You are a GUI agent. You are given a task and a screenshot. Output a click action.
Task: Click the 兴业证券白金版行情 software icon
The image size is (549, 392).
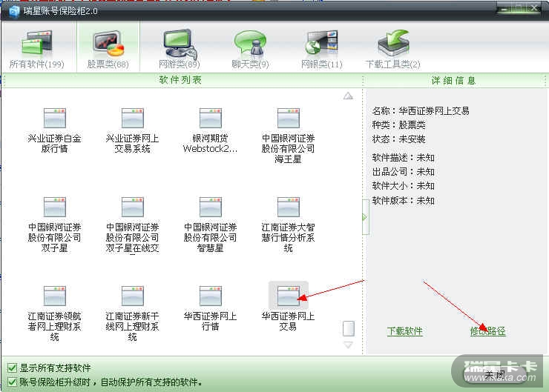click(x=55, y=119)
